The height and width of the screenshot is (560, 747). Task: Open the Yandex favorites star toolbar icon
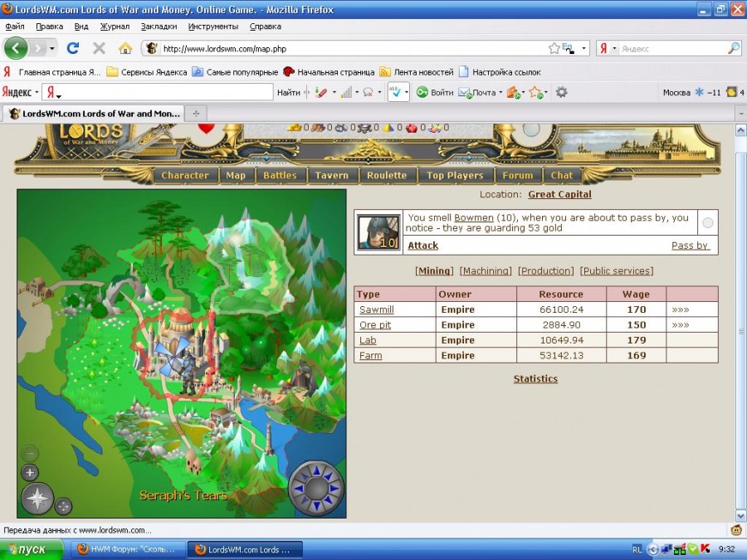click(535, 92)
